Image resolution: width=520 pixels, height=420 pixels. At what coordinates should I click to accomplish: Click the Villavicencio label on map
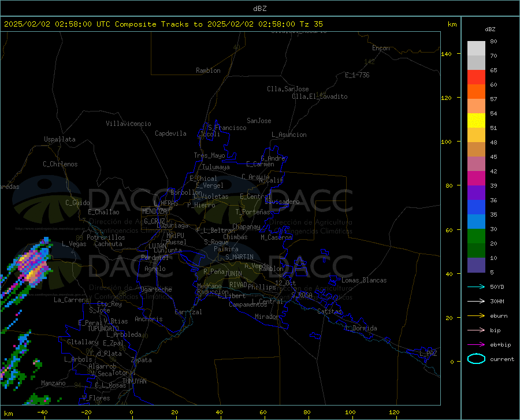[128, 124]
